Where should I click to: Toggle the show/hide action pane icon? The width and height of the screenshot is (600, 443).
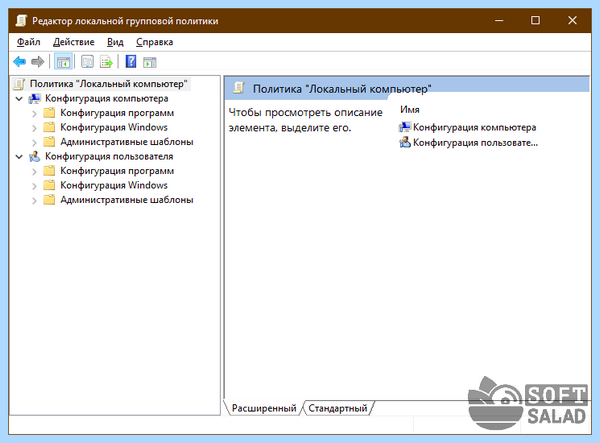(150, 62)
